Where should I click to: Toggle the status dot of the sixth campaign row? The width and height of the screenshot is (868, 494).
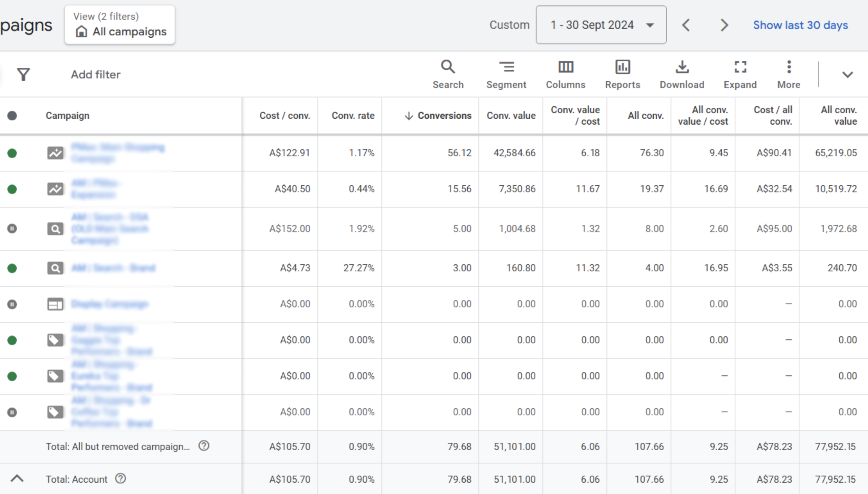(x=12, y=340)
